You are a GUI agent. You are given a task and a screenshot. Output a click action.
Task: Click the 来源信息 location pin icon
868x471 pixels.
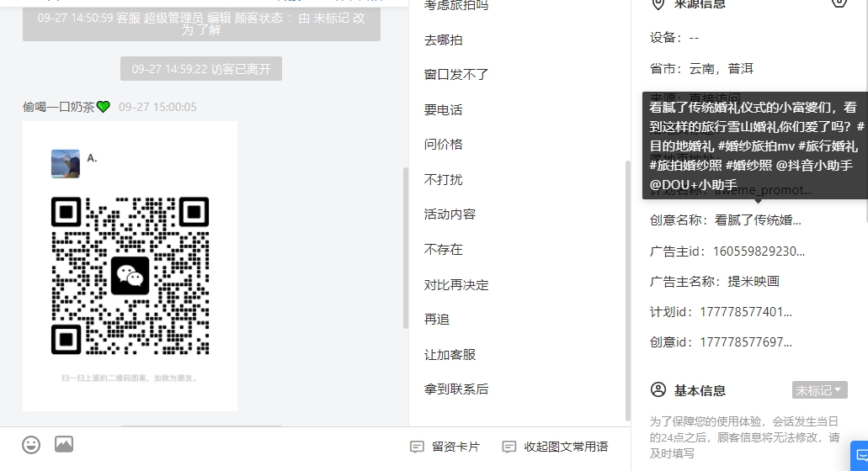click(x=658, y=4)
